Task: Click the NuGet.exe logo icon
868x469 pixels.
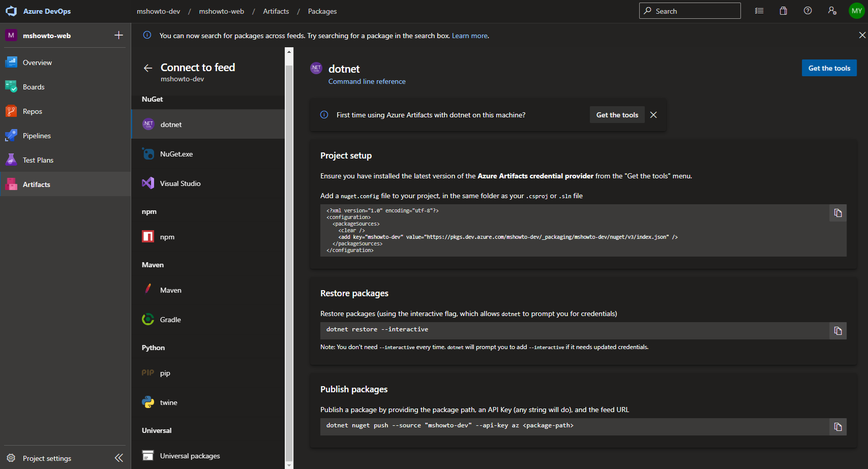Action: click(148, 154)
